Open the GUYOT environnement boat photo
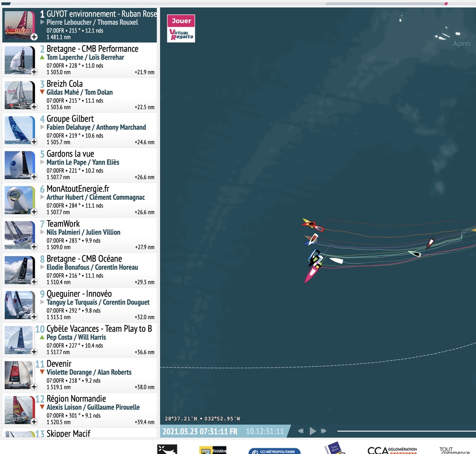 (20, 25)
